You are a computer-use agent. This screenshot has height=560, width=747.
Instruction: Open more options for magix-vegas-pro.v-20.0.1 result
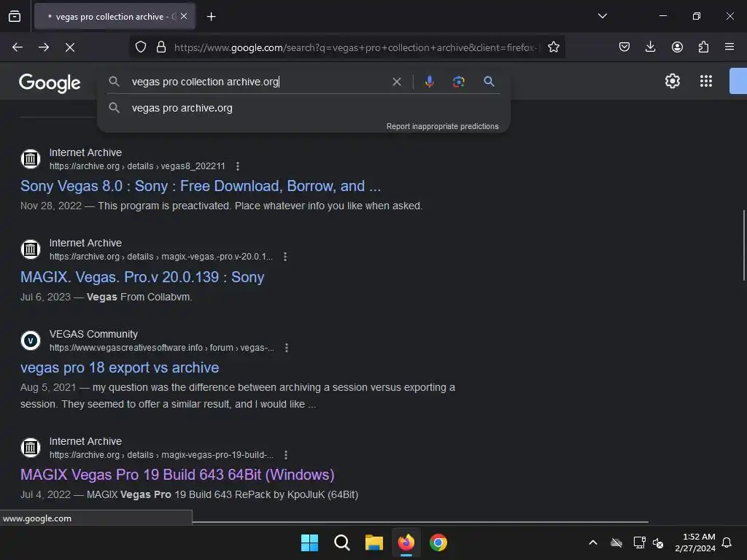click(x=285, y=257)
